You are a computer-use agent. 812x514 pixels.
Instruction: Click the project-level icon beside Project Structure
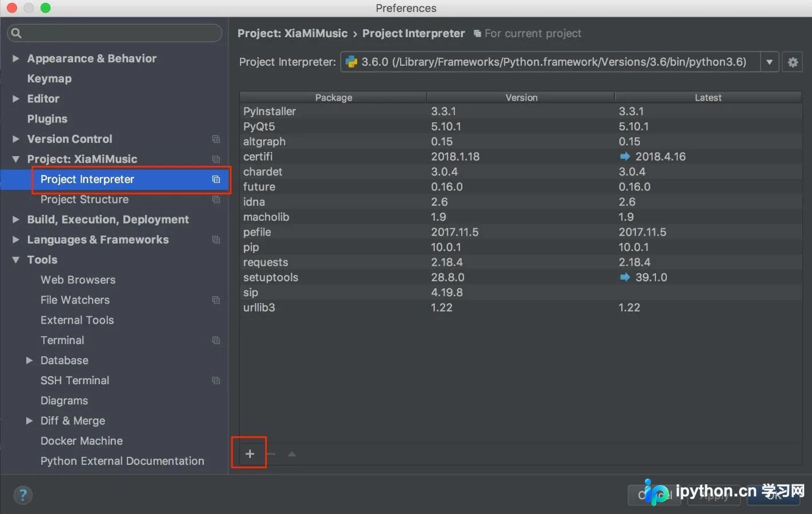click(x=216, y=200)
